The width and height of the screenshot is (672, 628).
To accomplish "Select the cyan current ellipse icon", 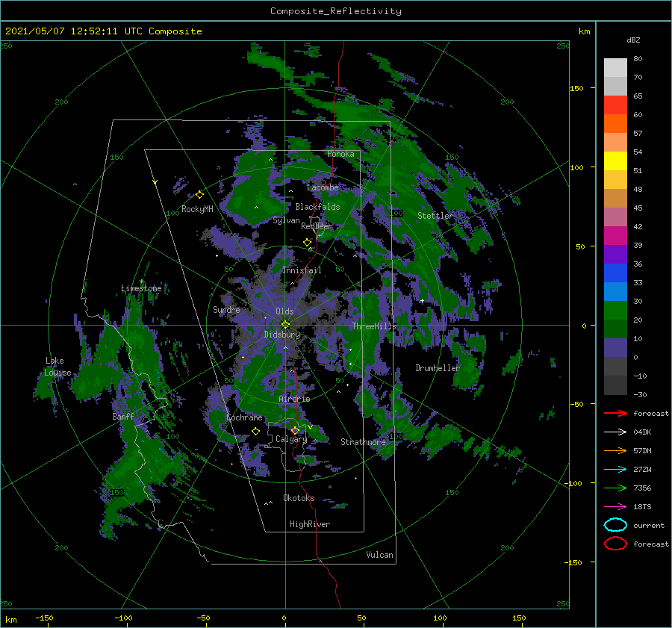I will click(615, 525).
